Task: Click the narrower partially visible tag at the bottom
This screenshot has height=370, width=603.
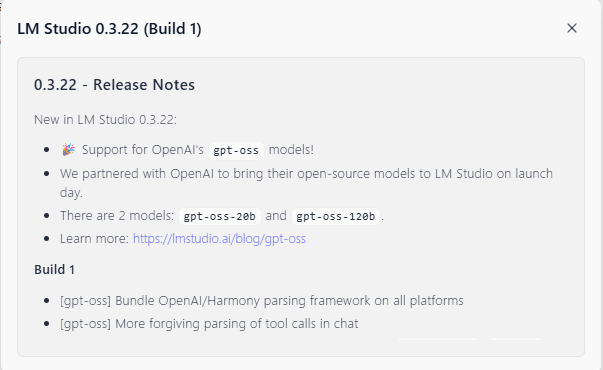Action: tap(514, 339)
